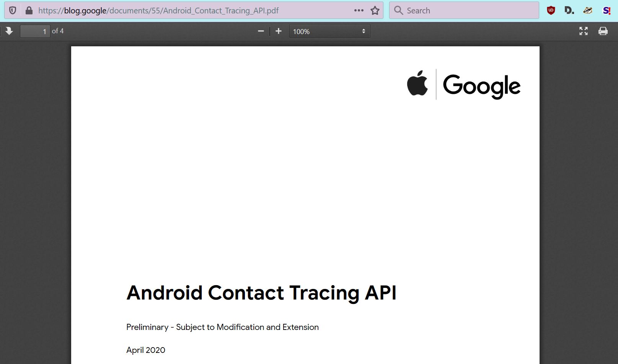Open the page actions three-dot menu
The height and width of the screenshot is (364, 618).
(359, 10)
